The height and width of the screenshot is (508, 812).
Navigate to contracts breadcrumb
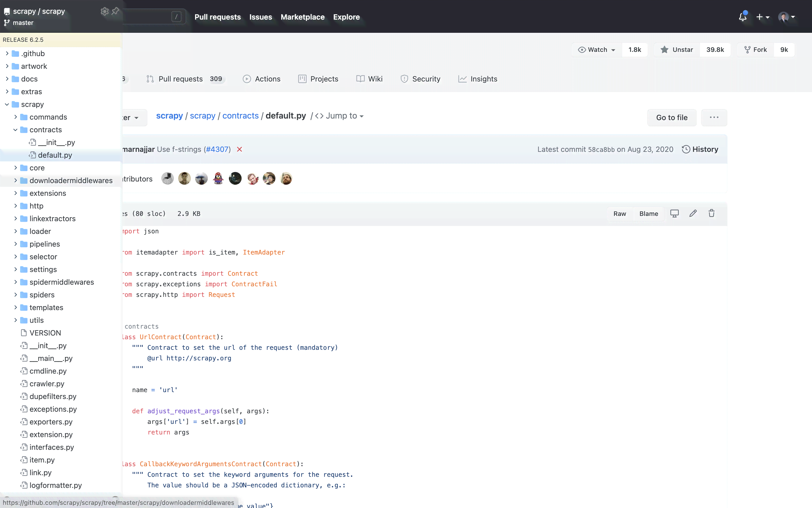[240, 116]
